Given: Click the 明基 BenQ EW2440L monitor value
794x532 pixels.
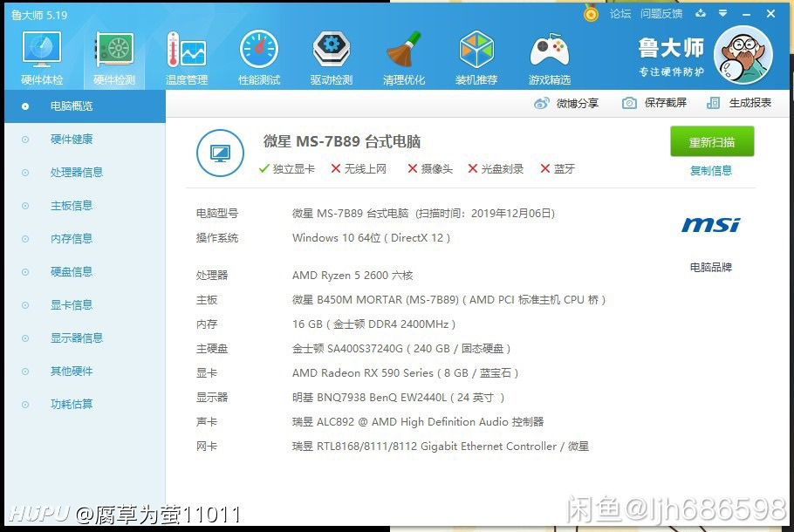Looking at the screenshot, I should click(x=398, y=398).
